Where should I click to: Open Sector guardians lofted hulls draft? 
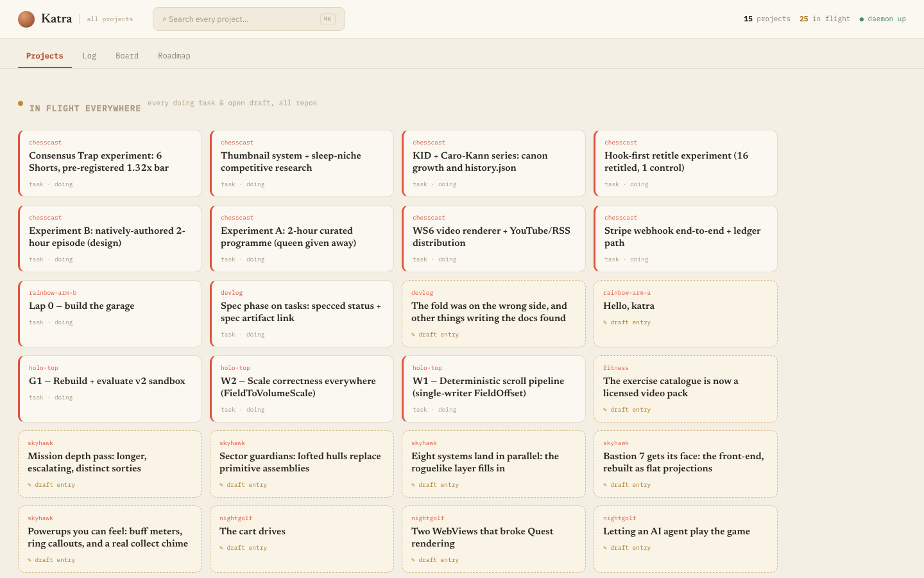pyautogui.click(x=302, y=464)
